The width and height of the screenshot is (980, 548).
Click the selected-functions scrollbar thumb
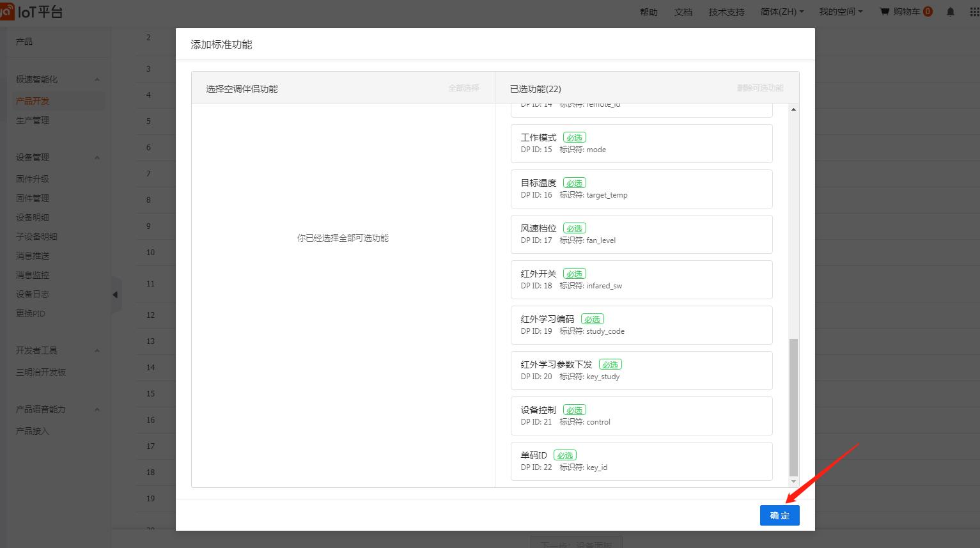tap(793, 407)
